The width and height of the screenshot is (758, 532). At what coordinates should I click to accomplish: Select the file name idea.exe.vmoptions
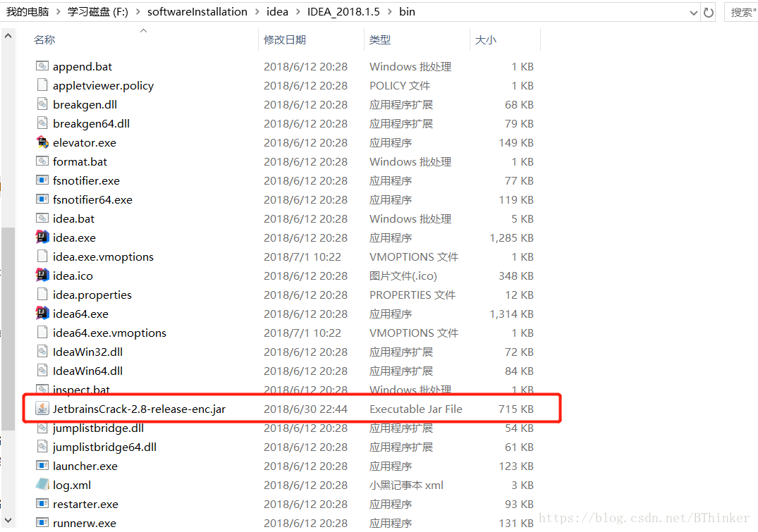pos(103,256)
